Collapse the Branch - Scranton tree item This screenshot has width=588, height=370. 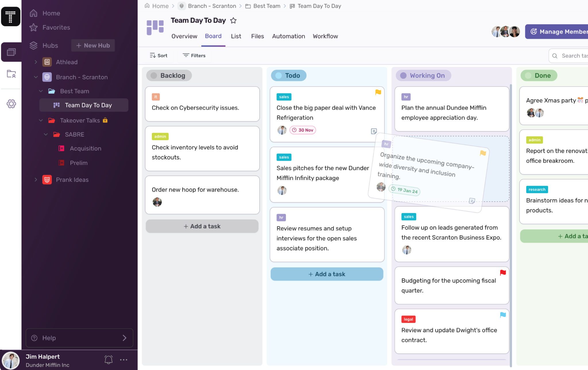click(36, 77)
